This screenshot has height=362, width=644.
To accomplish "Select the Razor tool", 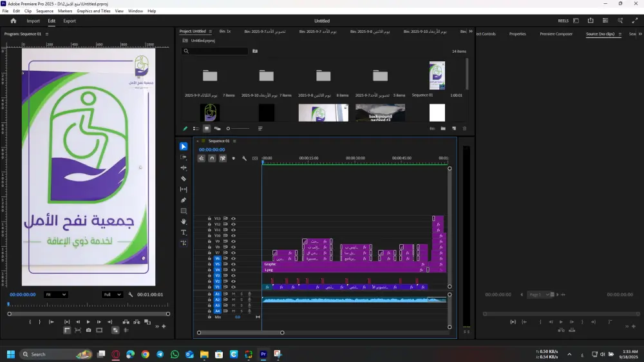I will pos(184,178).
